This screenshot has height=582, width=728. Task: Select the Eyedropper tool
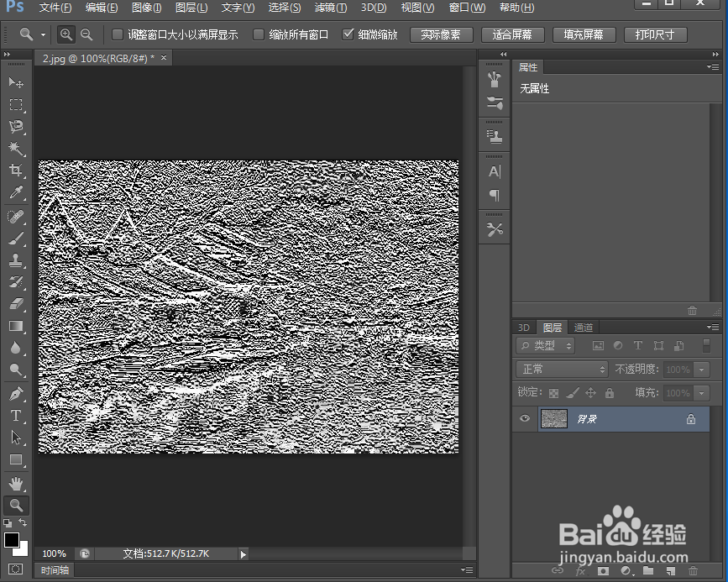tap(16, 191)
